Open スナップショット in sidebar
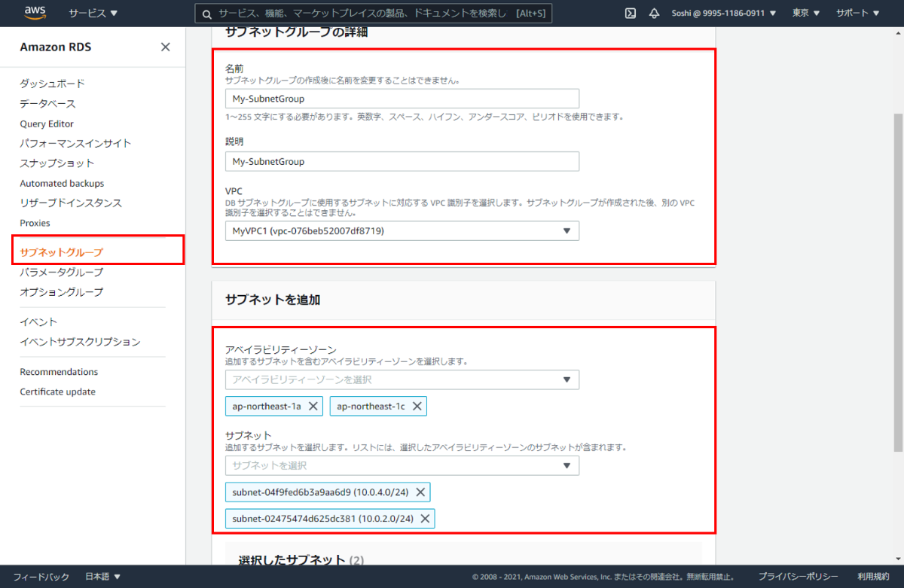This screenshot has width=904, height=588. pos(57,163)
